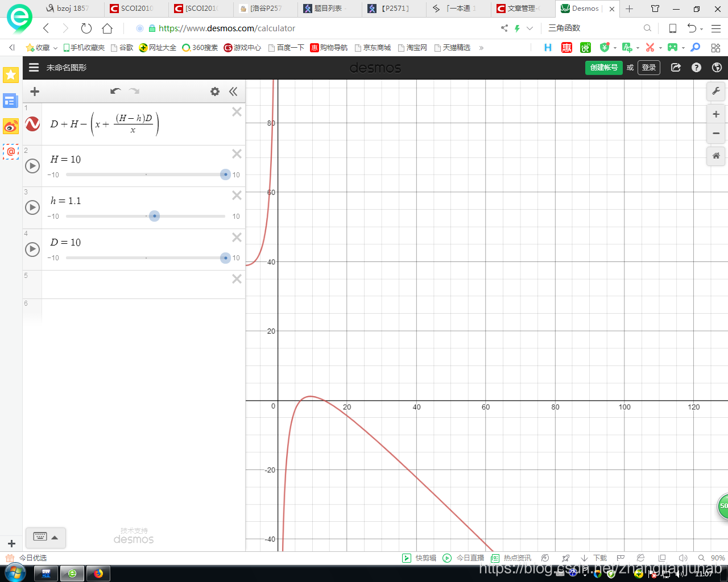
Task: Delete the H = 10 expression
Action: click(237, 154)
